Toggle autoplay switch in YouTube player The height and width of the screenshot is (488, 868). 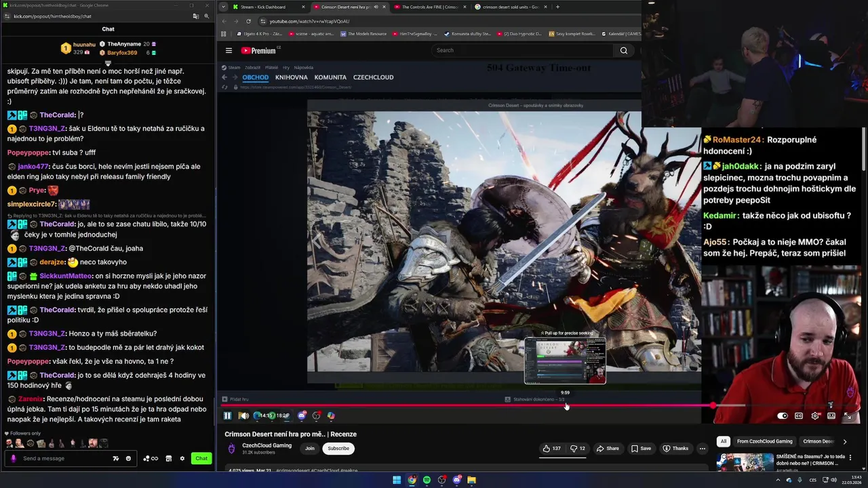click(x=783, y=415)
